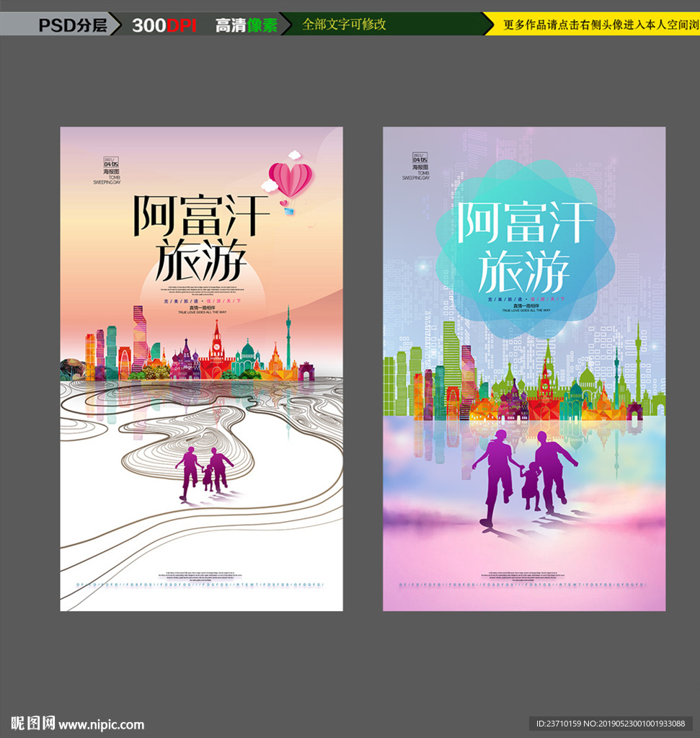The image size is (700, 738).
Task: Click the family silhouette on left poster
Action: pos(204,474)
